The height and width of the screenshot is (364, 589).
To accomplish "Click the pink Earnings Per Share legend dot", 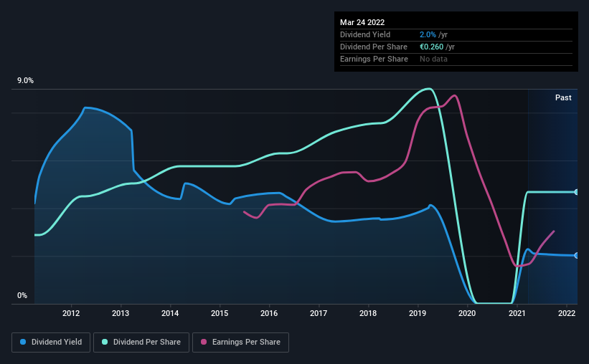I will (204, 342).
